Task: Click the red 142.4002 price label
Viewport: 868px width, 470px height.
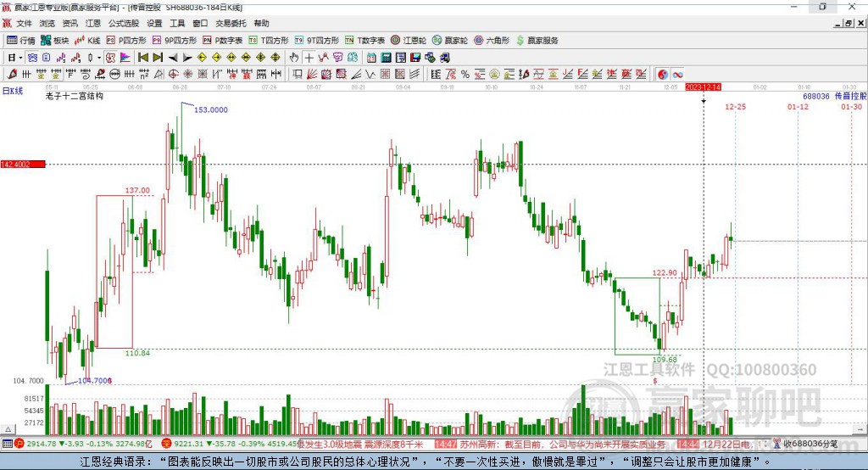Action: (x=23, y=165)
